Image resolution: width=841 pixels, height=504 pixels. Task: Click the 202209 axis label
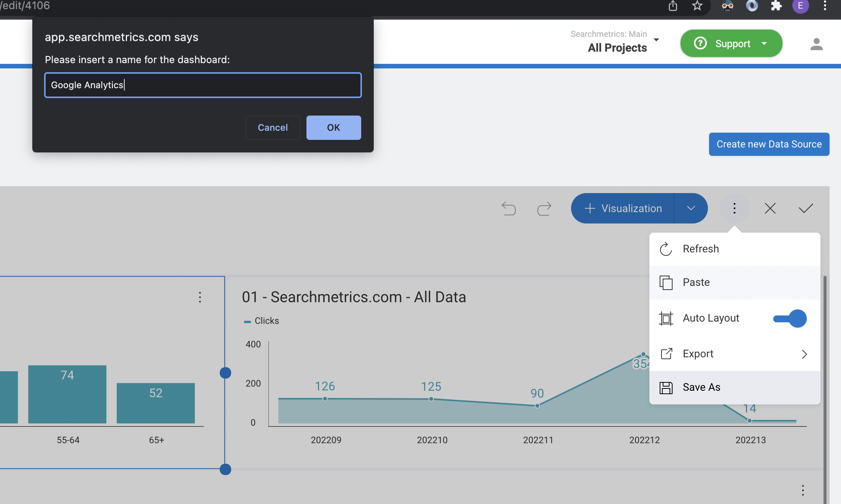pyautogui.click(x=326, y=440)
